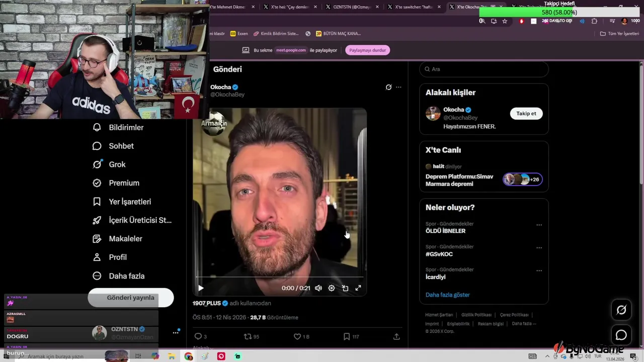This screenshot has width=644, height=362.
Task: Click Takip et for Okocha
Action: (526, 114)
